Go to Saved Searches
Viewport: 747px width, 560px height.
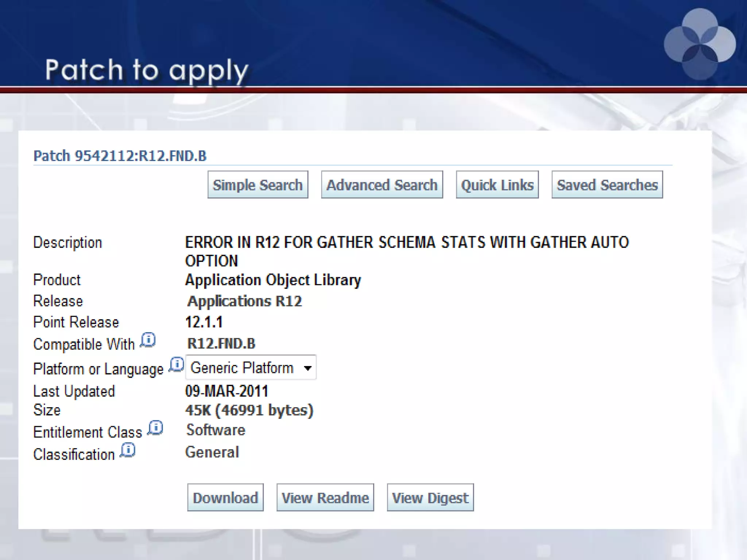click(607, 185)
